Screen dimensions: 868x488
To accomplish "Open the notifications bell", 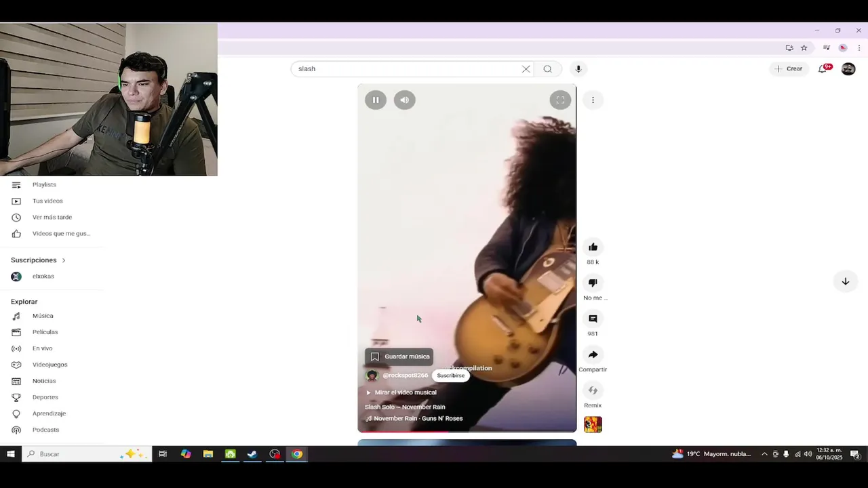I will 823,68.
